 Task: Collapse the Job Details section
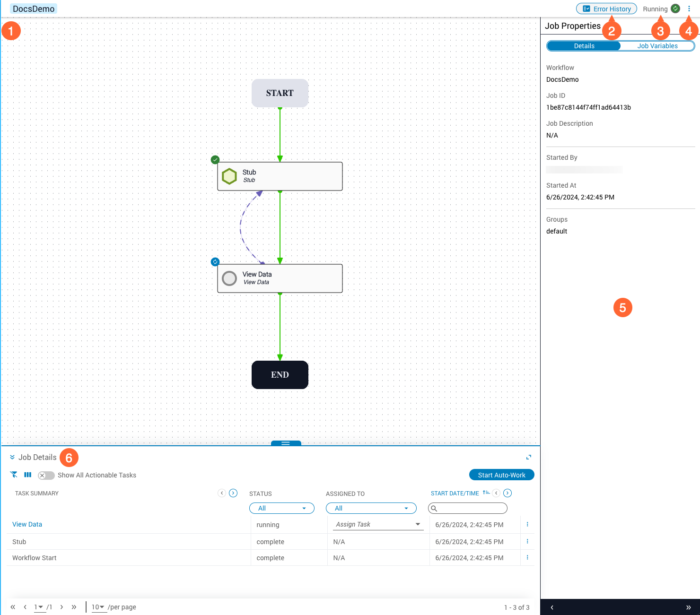pos(12,457)
